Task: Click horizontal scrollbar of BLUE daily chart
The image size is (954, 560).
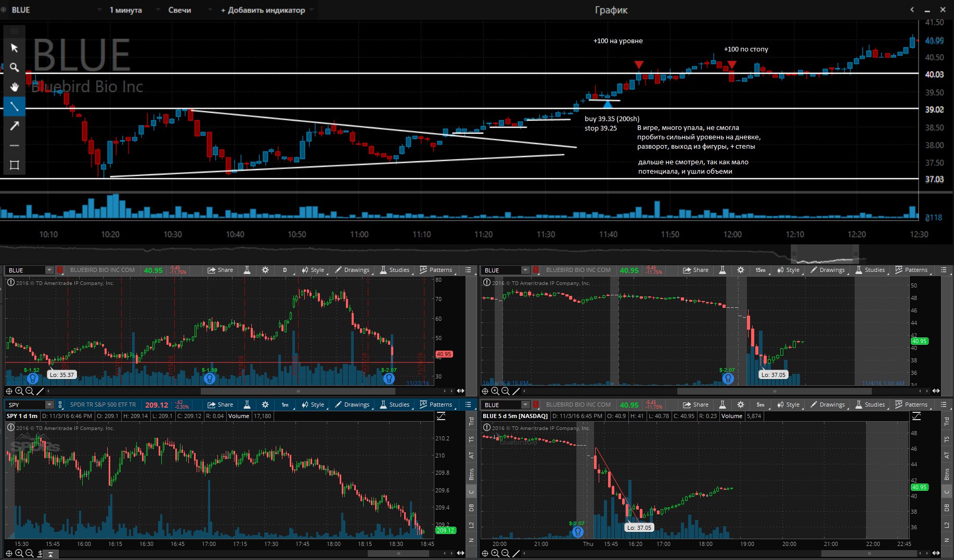Action: click(x=298, y=391)
